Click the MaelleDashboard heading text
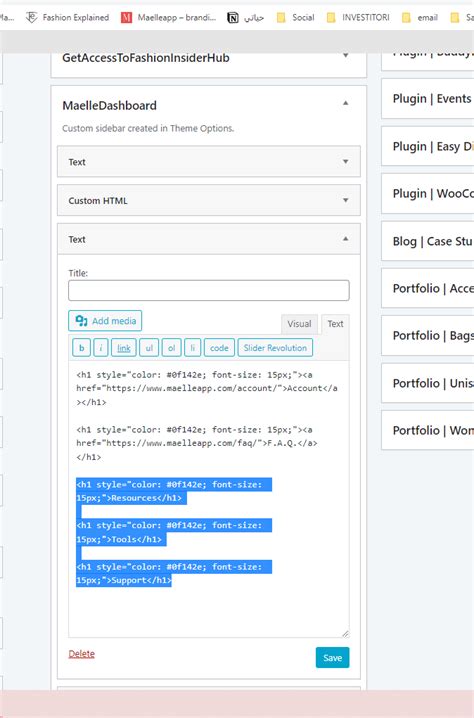 click(x=109, y=106)
